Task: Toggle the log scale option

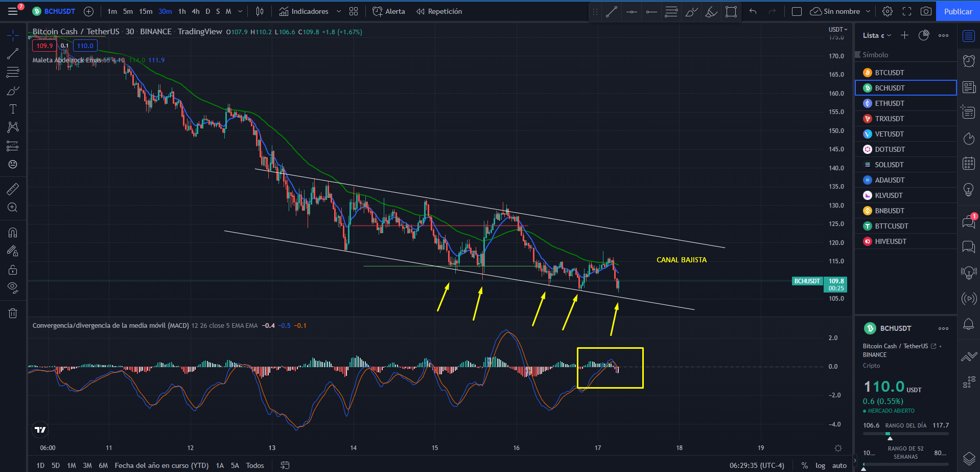Action: pos(820,465)
